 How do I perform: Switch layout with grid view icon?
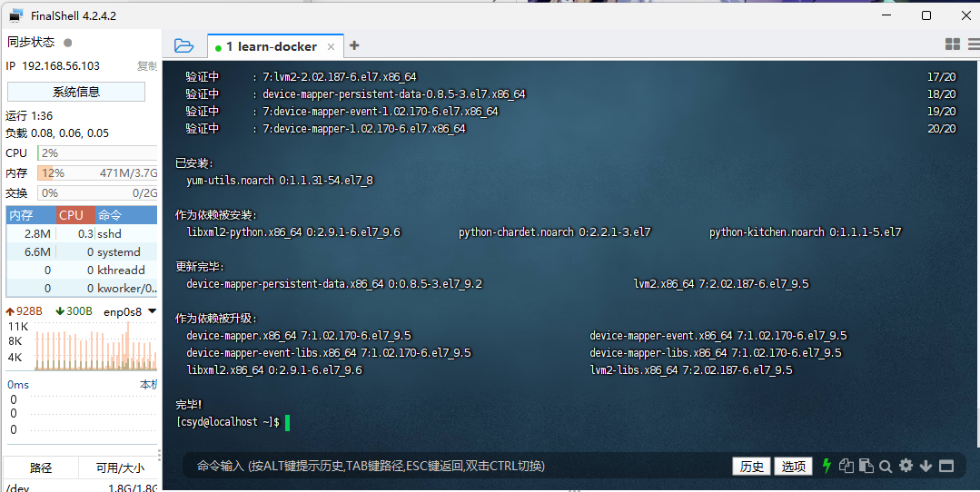click(x=953, y=44)
